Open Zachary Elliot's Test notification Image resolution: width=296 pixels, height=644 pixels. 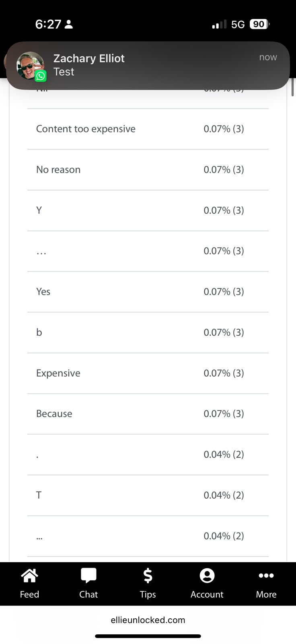coord(148,65)
